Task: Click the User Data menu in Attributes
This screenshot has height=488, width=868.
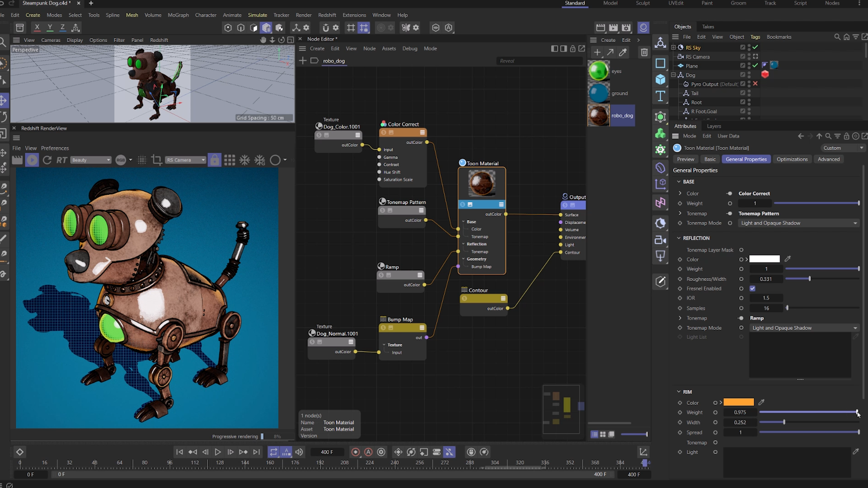Action: click(728, 136)
